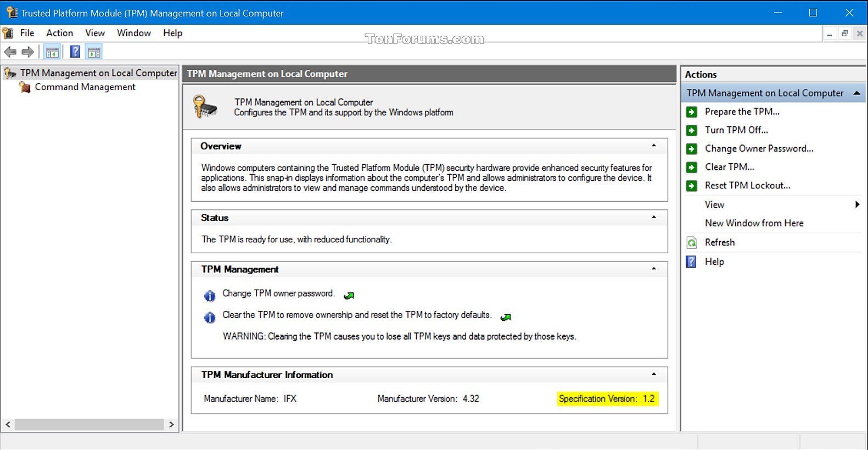Click the right scroll arrow in tree pane
Viewport: 868px width, 450px height.
tap(171, 425)
